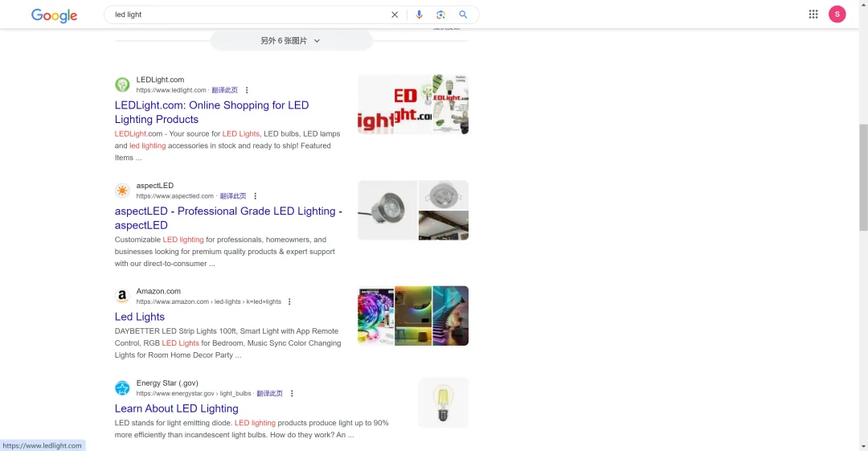Click 翻译此页 for the aspectLED result
The width and height of the screenshot is (868, 451).
click(x=233, y=196)
